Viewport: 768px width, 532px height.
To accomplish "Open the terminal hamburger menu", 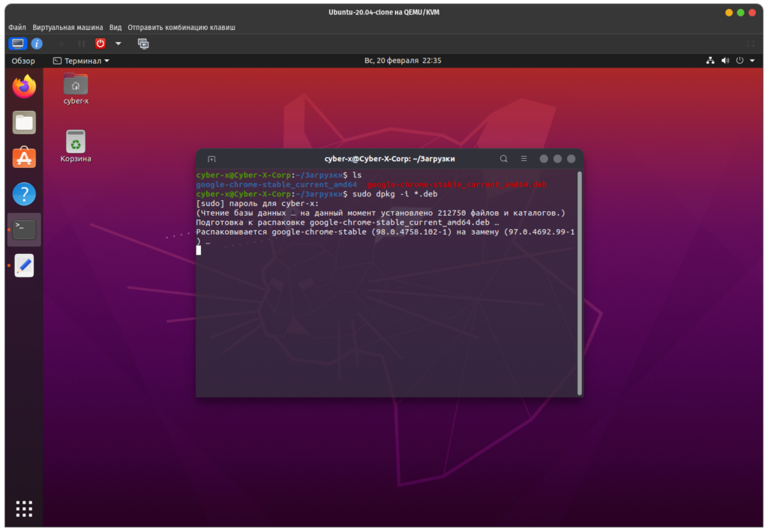I will click(x=524, y=159).
